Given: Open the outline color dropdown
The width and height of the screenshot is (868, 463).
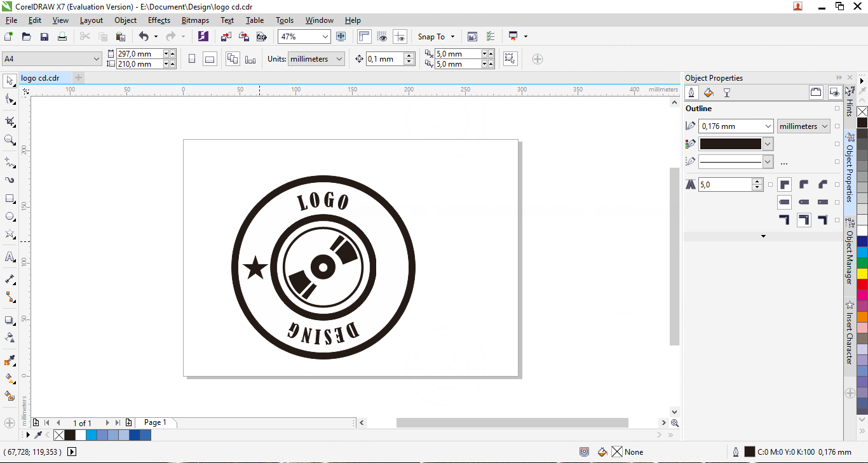Looking at the screenshot, I should (768, 144).
